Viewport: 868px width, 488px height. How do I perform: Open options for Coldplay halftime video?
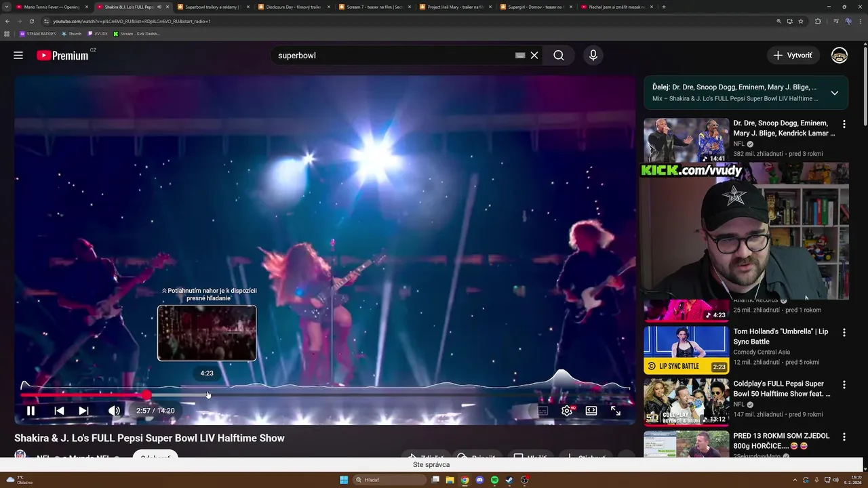844,384
